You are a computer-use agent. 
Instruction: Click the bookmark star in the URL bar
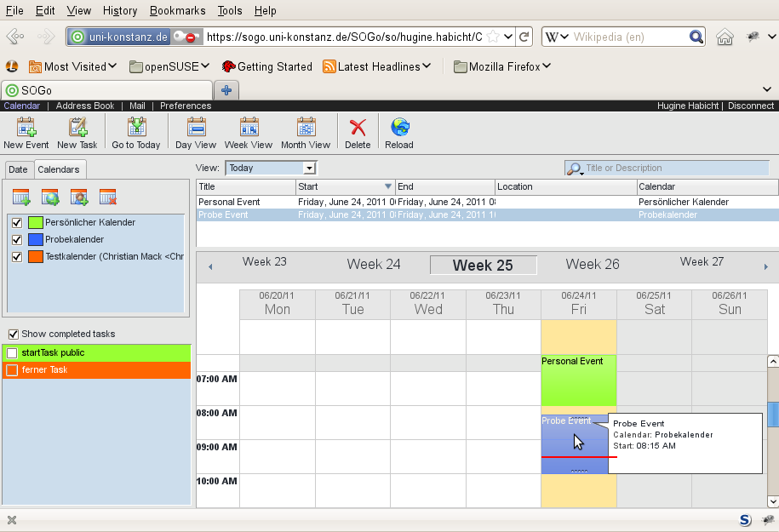[493, 37]
